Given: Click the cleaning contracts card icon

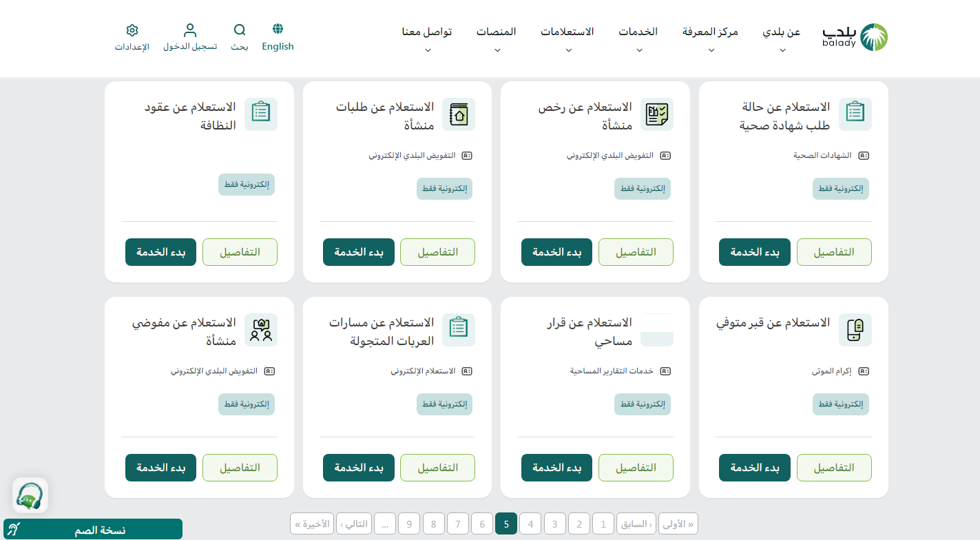Looking at the screenshot, I should 261,114.
